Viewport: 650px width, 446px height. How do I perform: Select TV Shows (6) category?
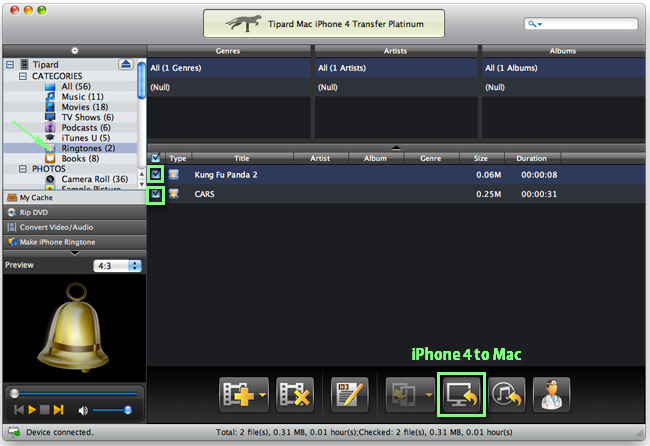(x=87, y=117)
